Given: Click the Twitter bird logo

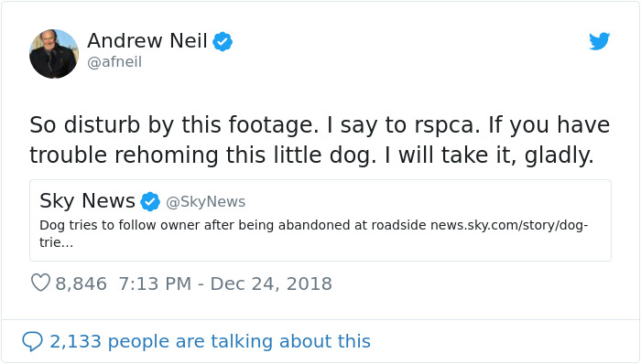Looking at the screenshot, I should (599, 41).
